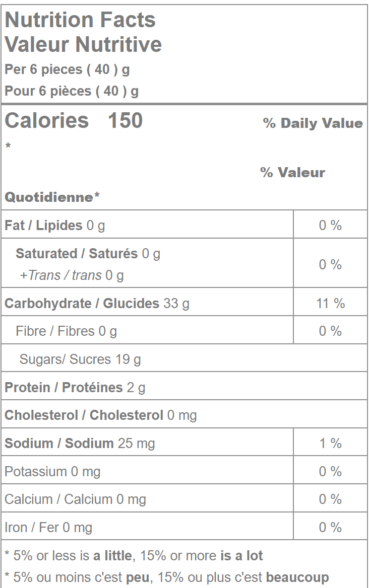This screenshot has height=588, width=369.
Task: Select the Protein / Protéines 2 g row
Action: click(x=75, y=388)
